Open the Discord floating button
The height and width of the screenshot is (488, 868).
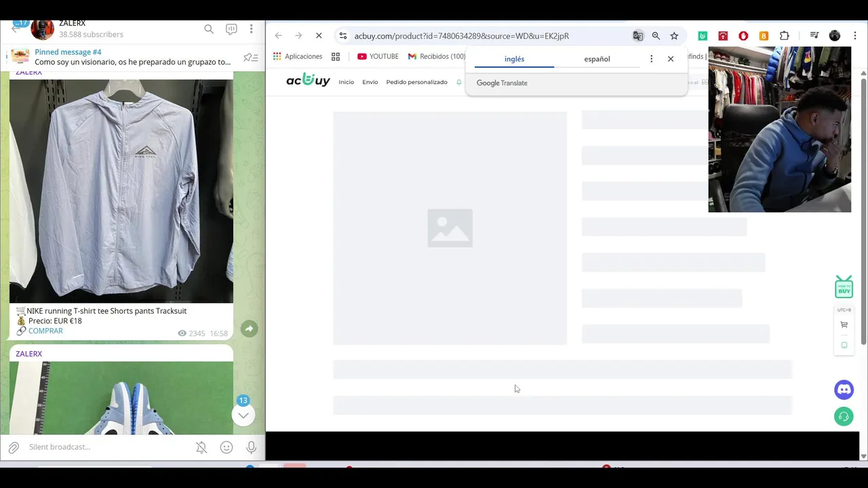[x=844, y=389]
